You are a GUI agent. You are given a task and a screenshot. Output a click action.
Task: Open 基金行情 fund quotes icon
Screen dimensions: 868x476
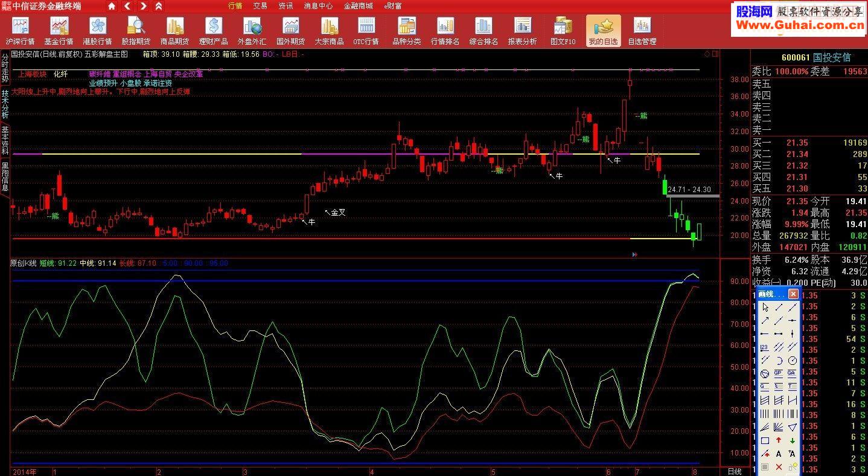(59, 30)
